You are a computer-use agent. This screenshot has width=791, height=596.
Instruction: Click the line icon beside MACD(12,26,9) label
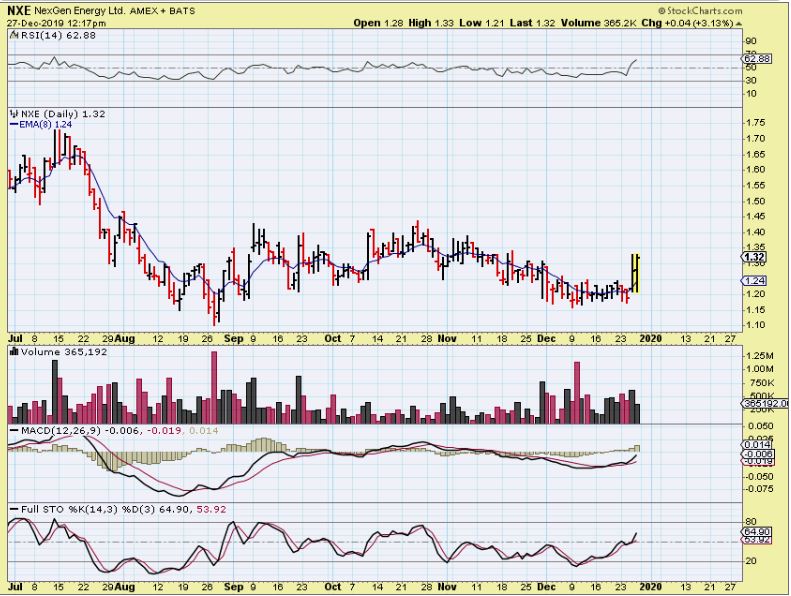coord(14,430)
